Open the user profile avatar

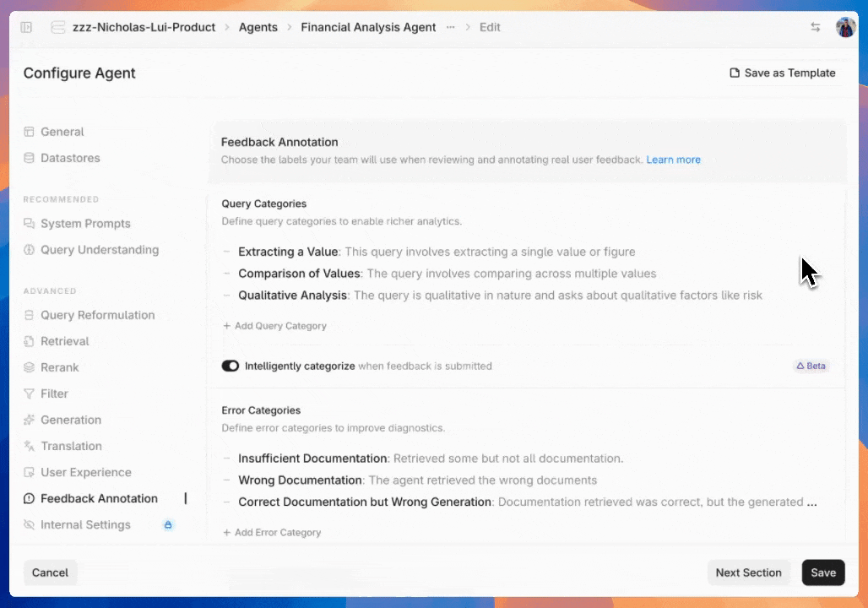coord(845,27)
